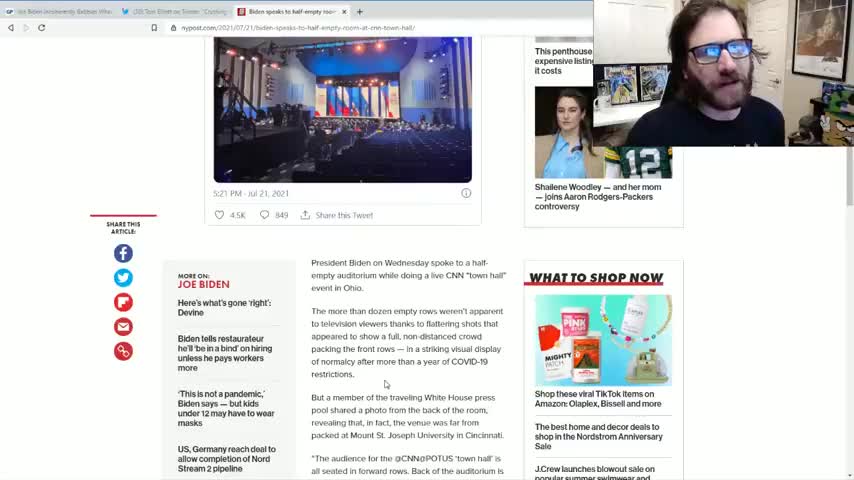Click the Share this Tweet text

344,215
